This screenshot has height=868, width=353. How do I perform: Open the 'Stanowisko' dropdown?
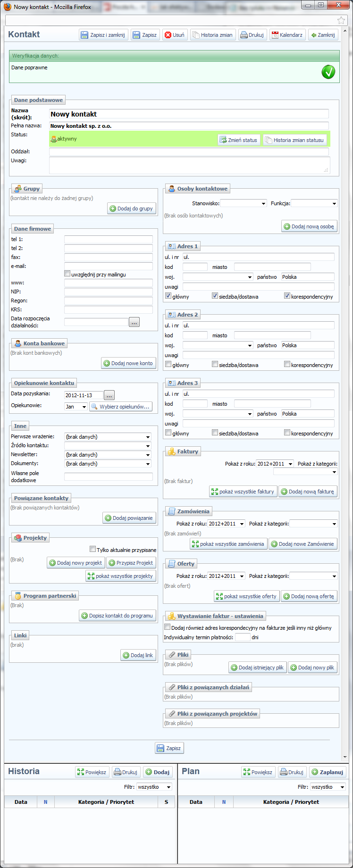[244, 203]
